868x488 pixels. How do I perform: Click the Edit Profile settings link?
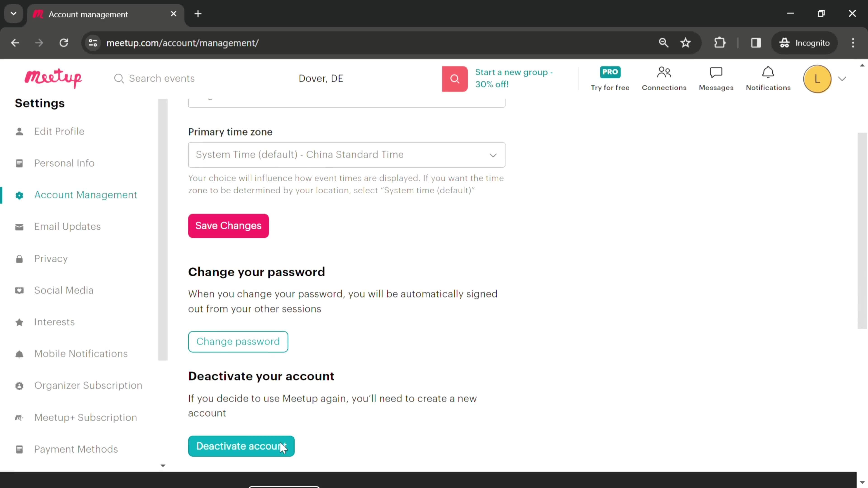(59, 131)
